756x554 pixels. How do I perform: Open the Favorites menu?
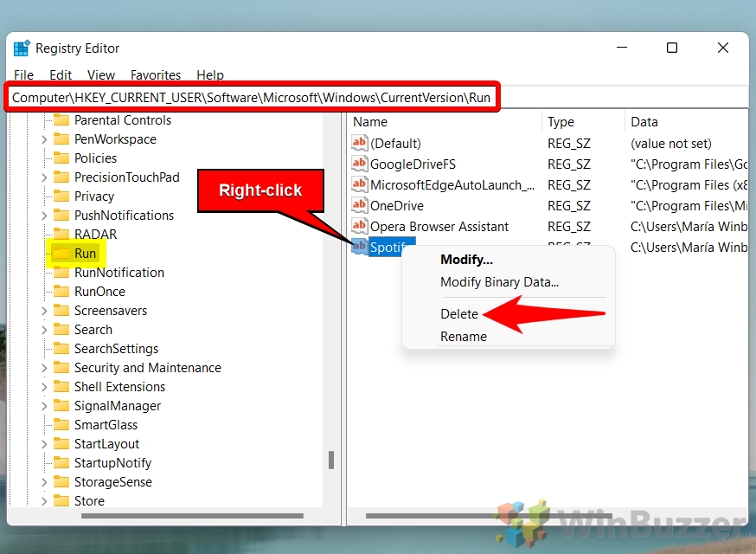pyautogui.click(x=155, y=74)
